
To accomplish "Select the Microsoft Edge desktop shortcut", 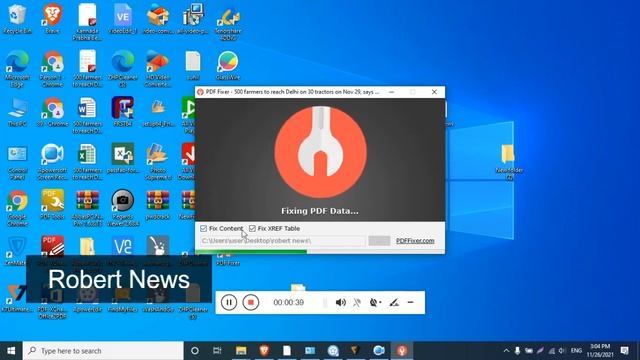I will (17, 69).
